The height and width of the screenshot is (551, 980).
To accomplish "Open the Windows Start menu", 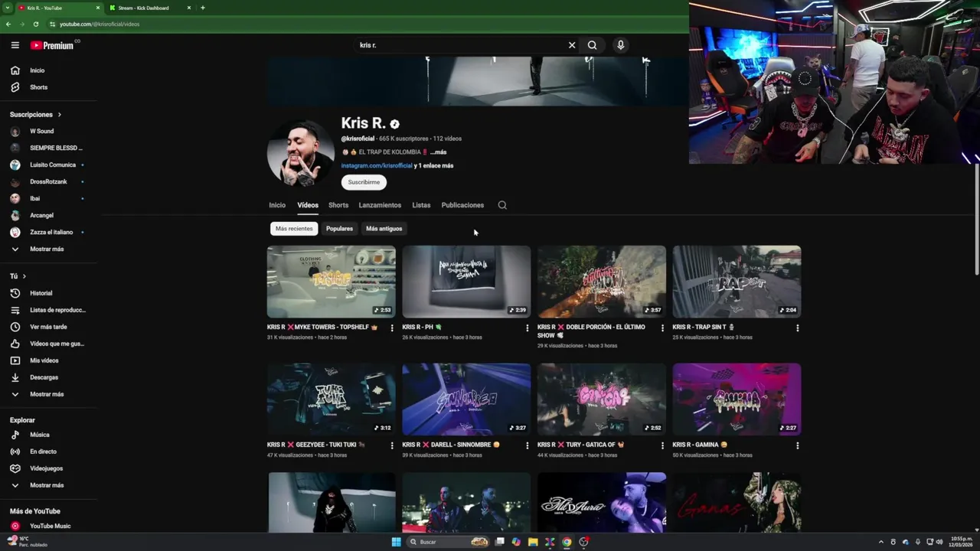I will click(396, 542).
